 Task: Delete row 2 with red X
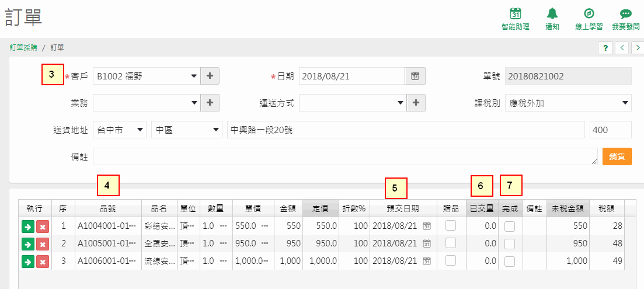[42, 244]
